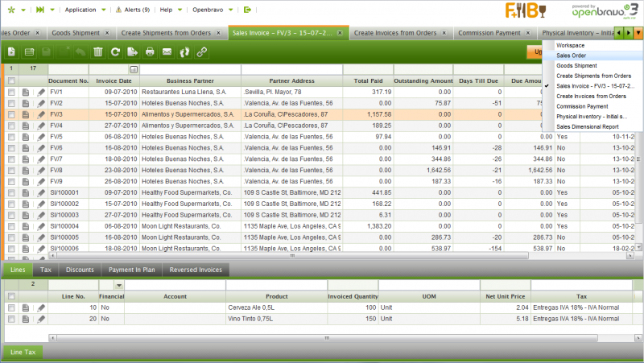Click the chain link icon
This screenshot has width=644, height=363.
[201, 52]
